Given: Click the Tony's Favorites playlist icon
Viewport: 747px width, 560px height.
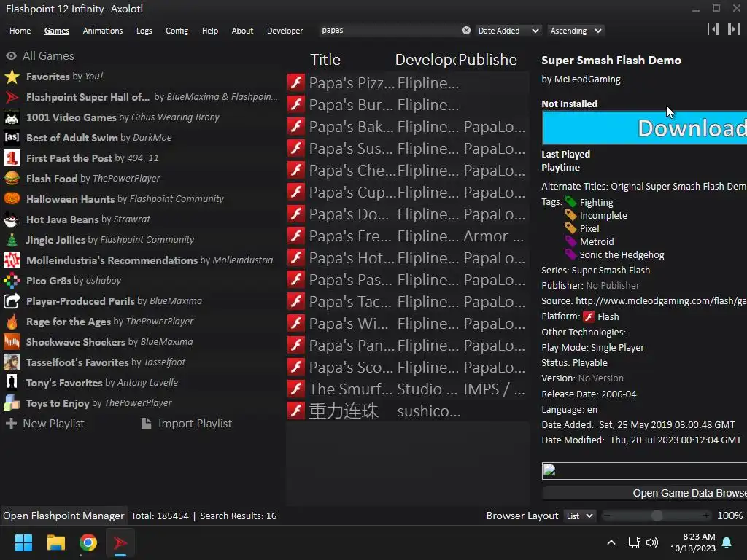Looking at the screenshot, I should (12, 382).
